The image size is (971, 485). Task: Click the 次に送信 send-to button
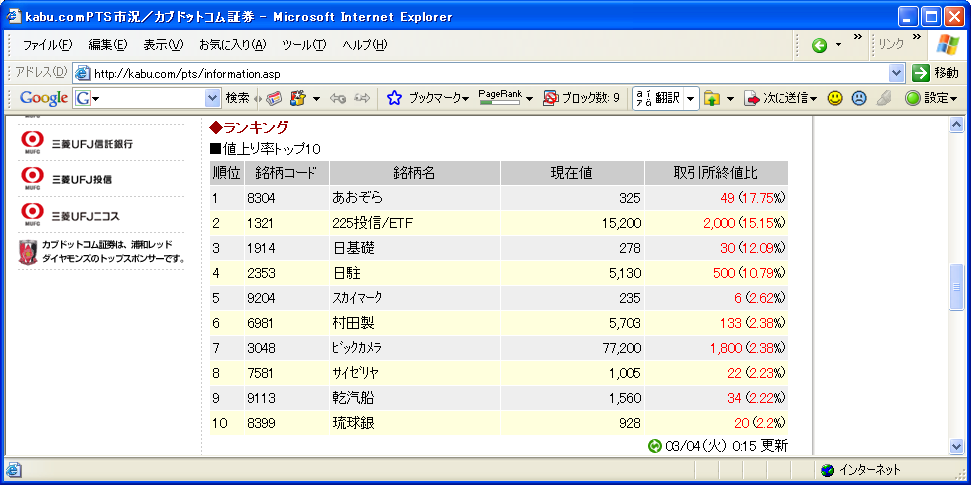click(780, 98)
